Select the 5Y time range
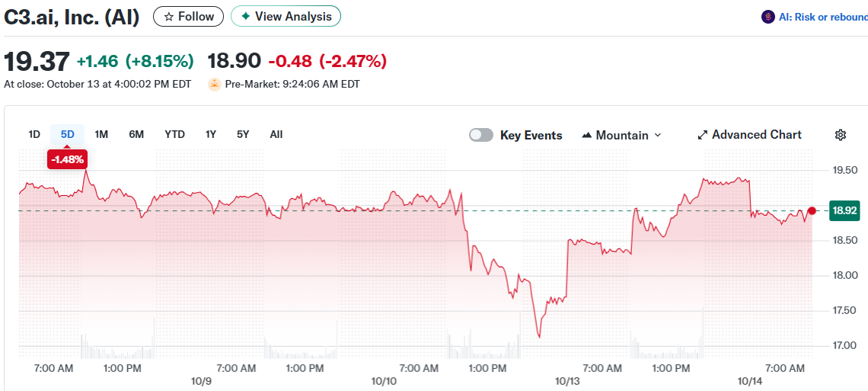Image resolution: width=868 pixels, height=391 pixels. 243,134
